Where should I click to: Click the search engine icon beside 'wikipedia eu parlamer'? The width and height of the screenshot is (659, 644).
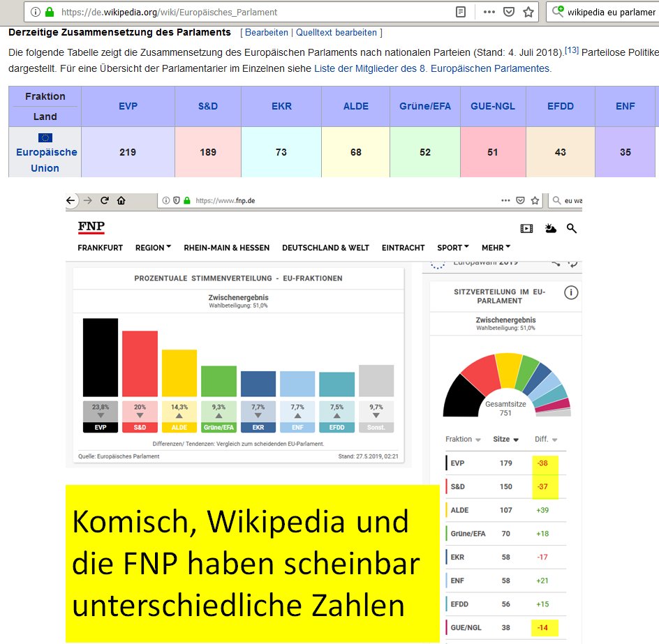(558, 11)
